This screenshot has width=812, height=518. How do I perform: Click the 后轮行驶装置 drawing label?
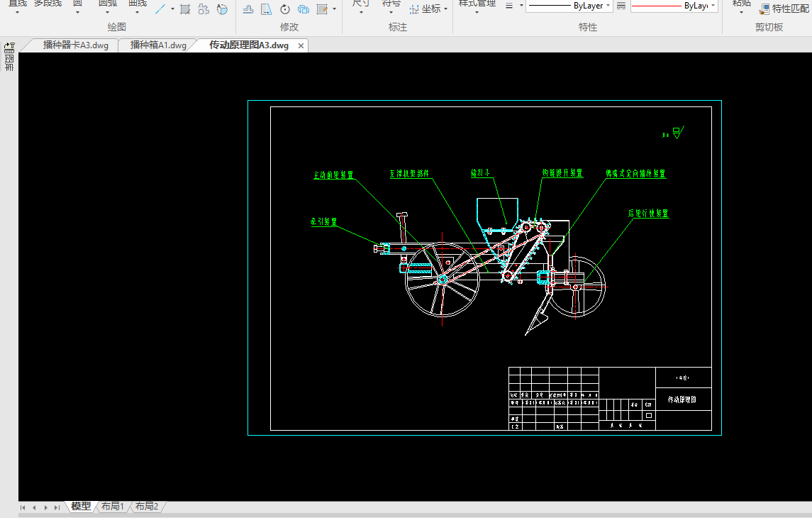click(x=648, y=214)
